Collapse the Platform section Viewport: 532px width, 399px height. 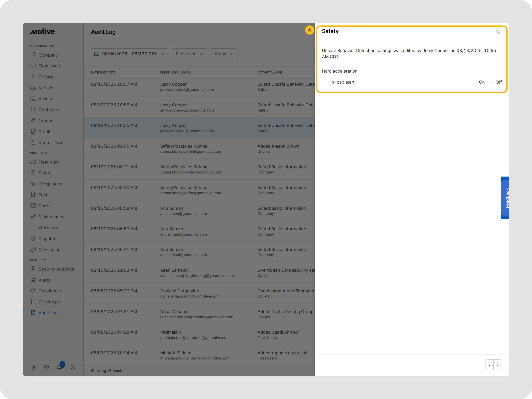click(74, 259)
